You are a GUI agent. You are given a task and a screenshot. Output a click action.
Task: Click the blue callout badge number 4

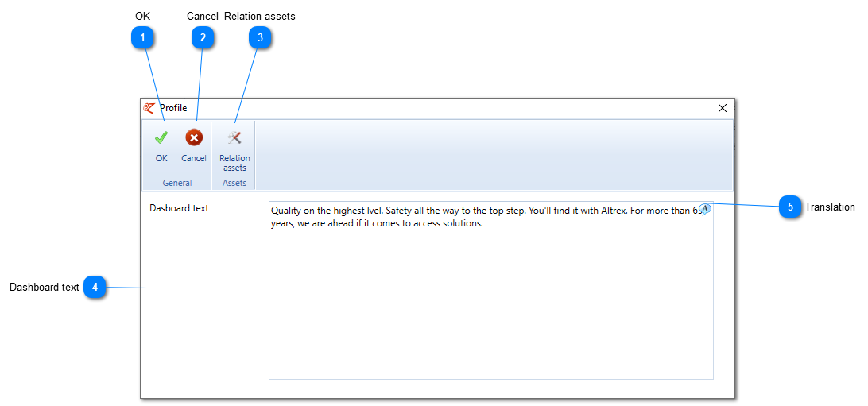click(x=95, y=287)
